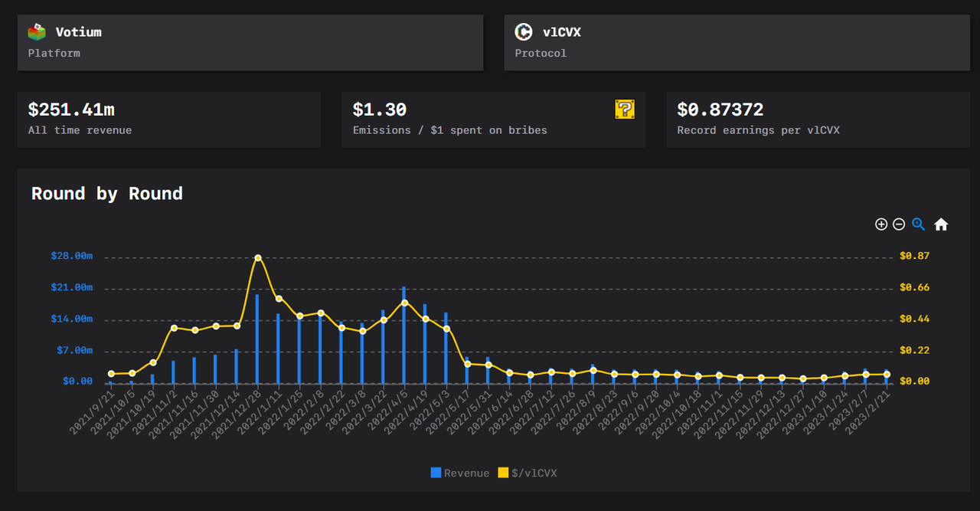The height and width of the screenshot is (511, 980).
Task: Click the blue revenue bar for 2022/1/11
Action: (278, 349)
